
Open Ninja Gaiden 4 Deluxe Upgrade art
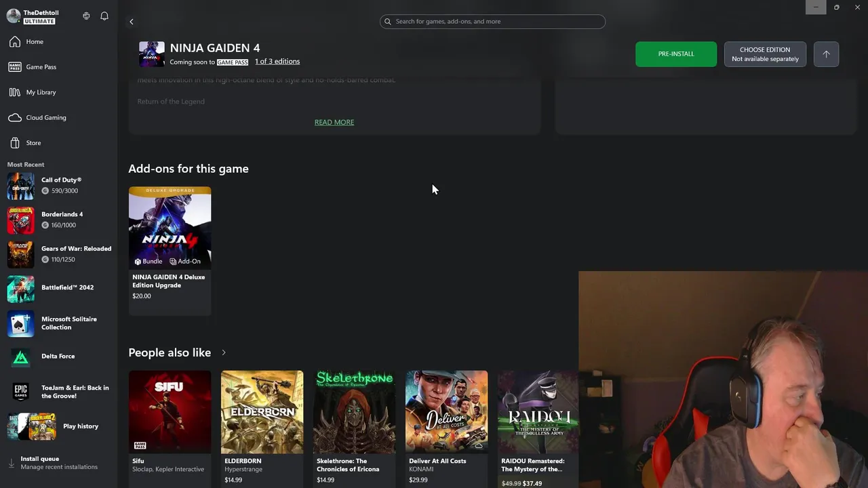(170, 228)
